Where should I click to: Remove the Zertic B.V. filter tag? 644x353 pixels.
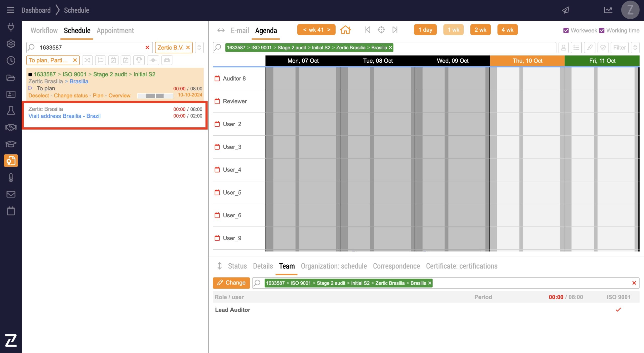click(188, 48)
